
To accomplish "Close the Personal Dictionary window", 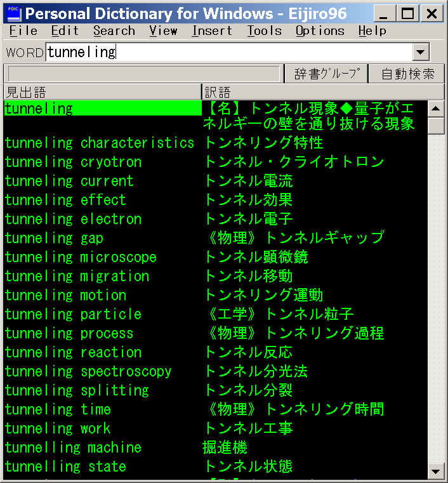I will [x=432, y=13].
